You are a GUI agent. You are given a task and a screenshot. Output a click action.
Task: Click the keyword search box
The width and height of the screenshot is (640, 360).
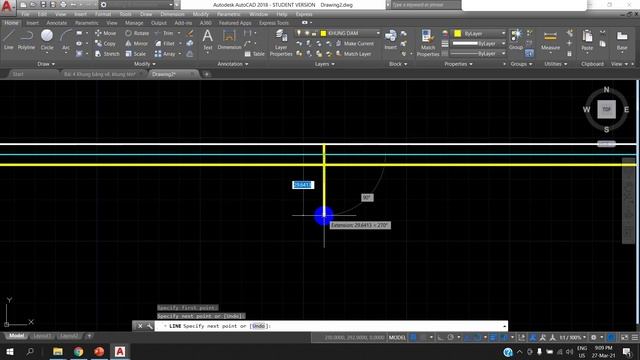426,5
